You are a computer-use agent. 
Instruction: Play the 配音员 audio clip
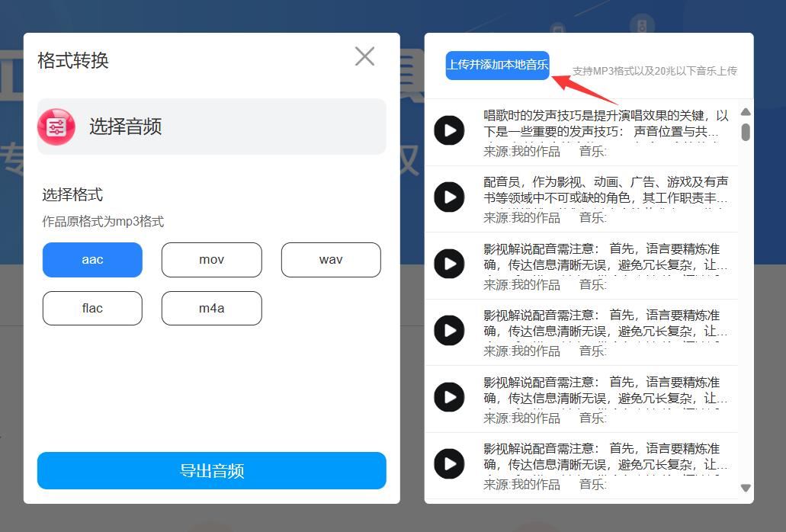click(449, 197)
